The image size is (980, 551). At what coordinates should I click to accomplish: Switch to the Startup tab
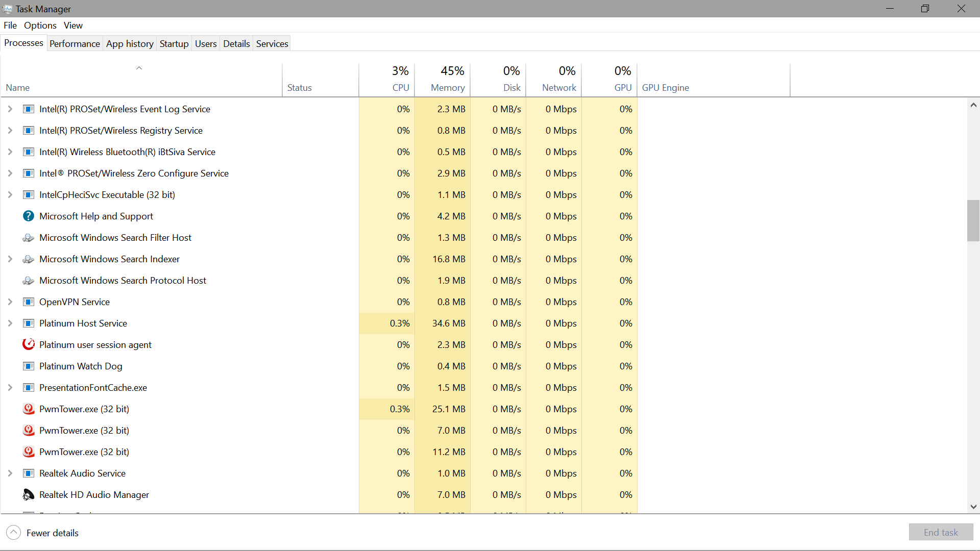click(x=174, y=44)
